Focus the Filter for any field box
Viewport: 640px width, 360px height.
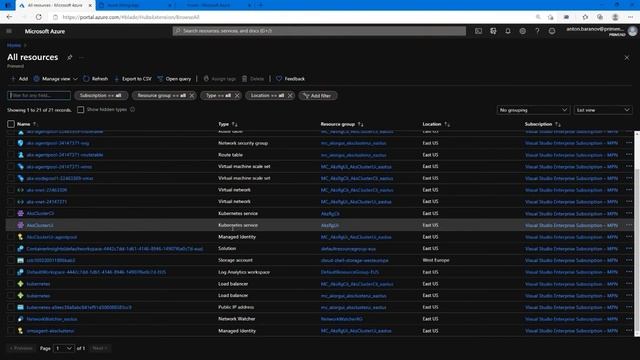(39, 96)
